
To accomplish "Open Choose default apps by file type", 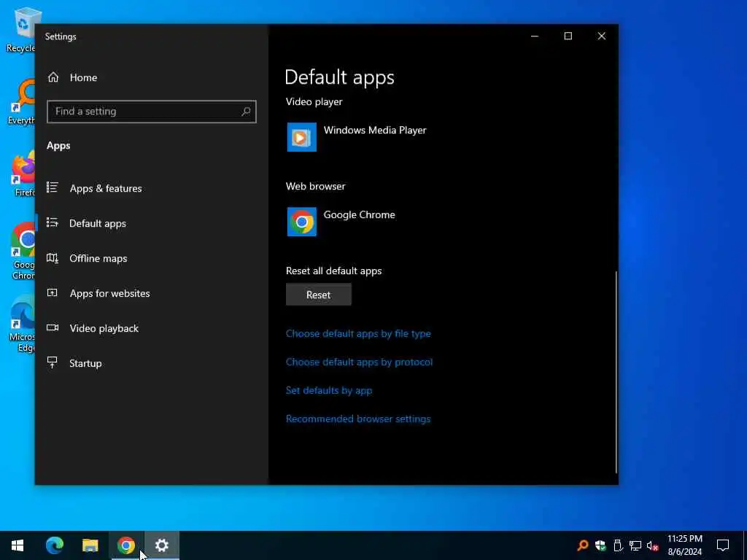I will click(x=358, y=333).
